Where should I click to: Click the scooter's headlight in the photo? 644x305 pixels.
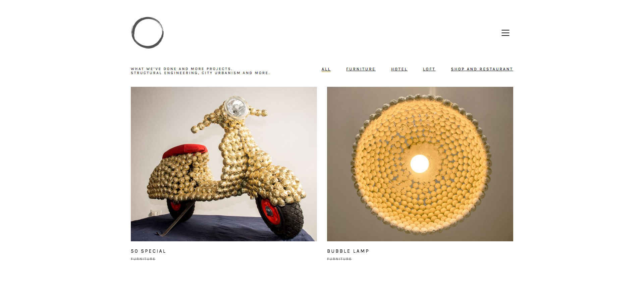tap(236, 107)
